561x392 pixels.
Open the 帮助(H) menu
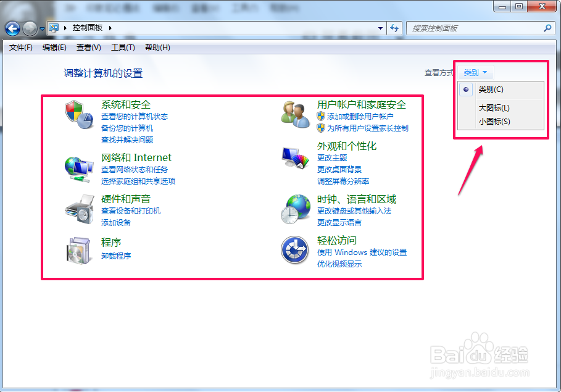[157, 48]
